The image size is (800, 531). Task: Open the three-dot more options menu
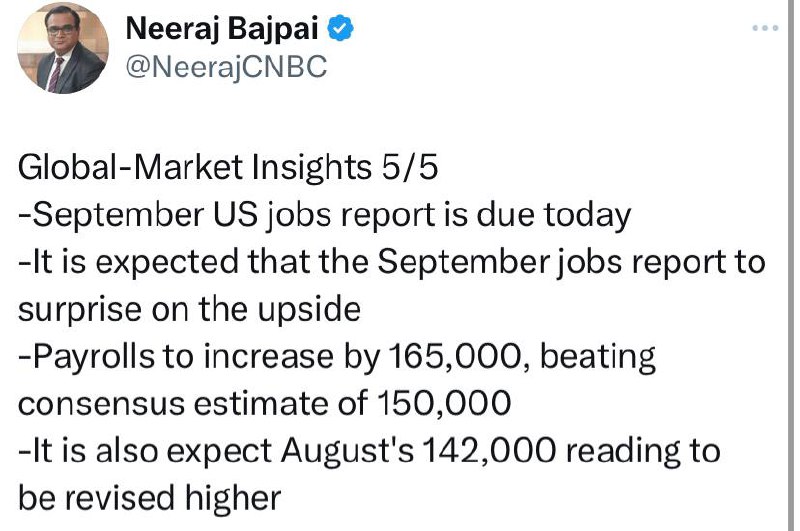(765, 28)
